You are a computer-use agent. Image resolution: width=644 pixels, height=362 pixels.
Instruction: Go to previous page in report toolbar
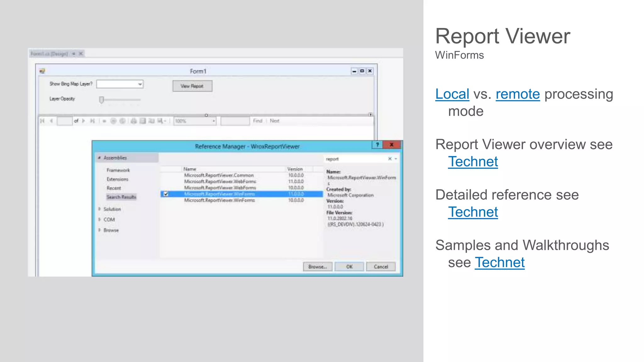pyautogui.click(x=51, y=121)
